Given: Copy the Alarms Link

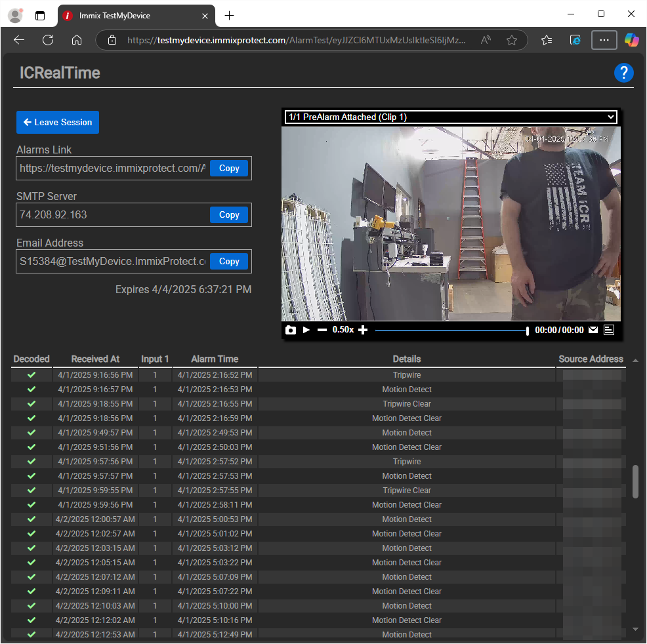Looking at the screenshot, I should pyautogui.click(x=229, y=169).
